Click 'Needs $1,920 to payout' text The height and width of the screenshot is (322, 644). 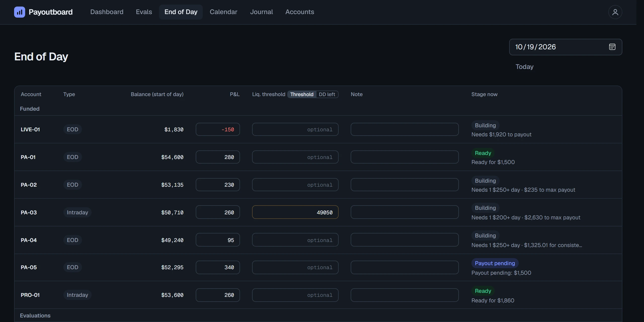501,134
